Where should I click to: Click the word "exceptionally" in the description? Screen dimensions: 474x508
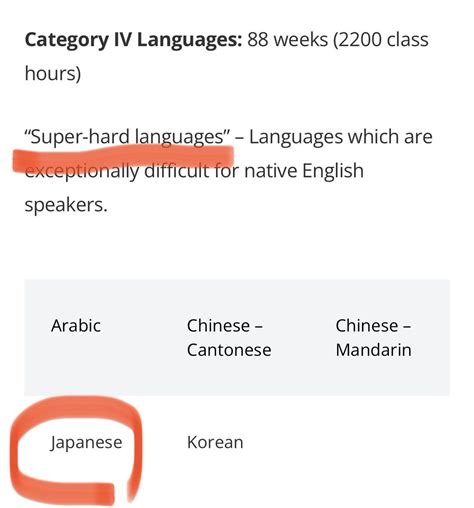tap(82, 171)
